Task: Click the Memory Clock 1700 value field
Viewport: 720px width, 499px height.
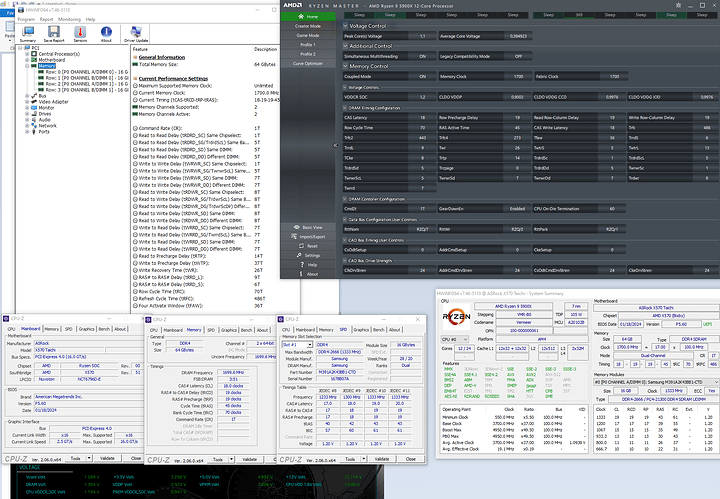Action: point(518,77)
